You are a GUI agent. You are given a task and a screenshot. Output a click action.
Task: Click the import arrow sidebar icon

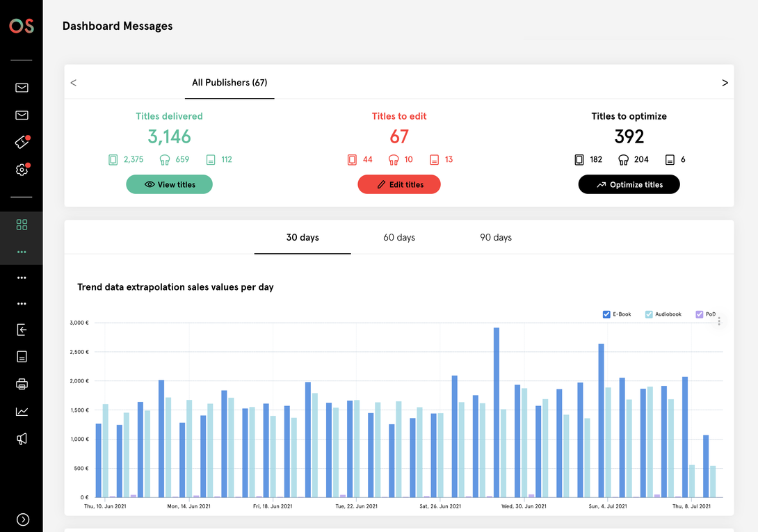(22, 330)
